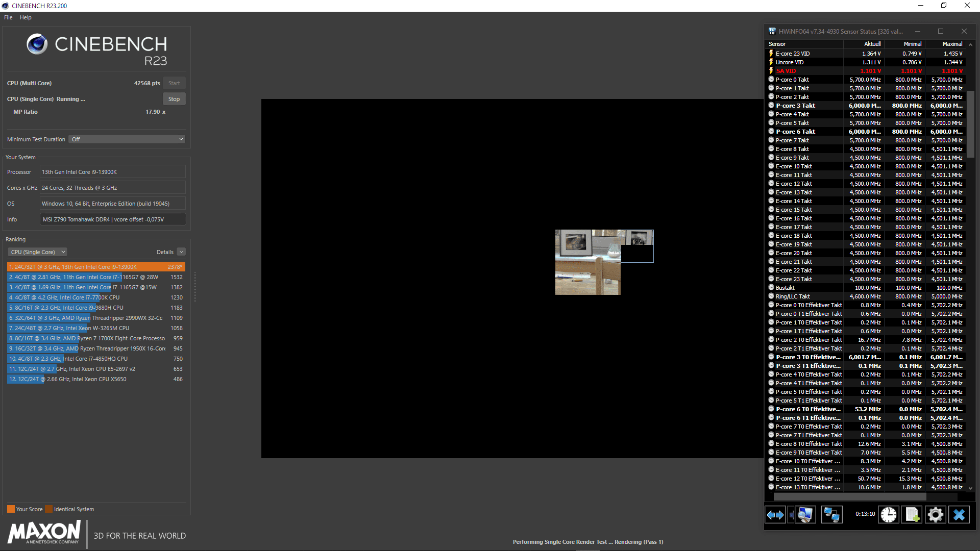Image resolution: width=980 pixels, height=551 pixels.
Task: Select ranking entry i7-1165G7 @ 28W
Action: point(96,277)
